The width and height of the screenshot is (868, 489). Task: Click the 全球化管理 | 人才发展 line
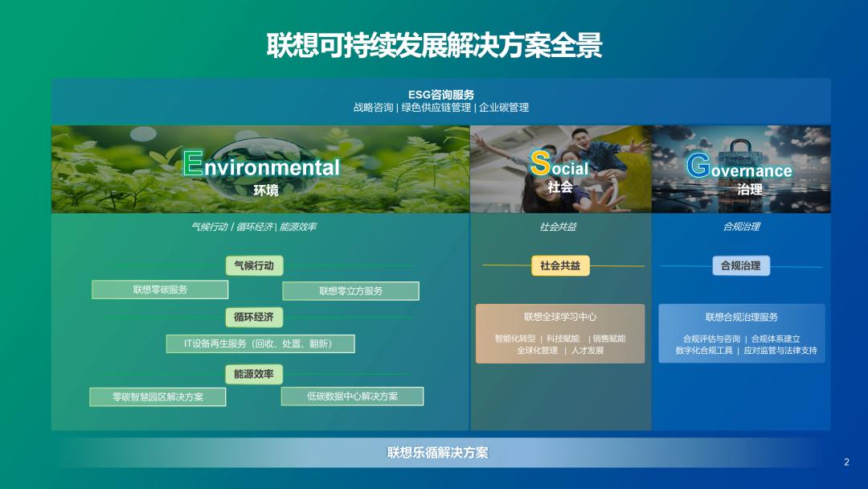coord(560,351)
